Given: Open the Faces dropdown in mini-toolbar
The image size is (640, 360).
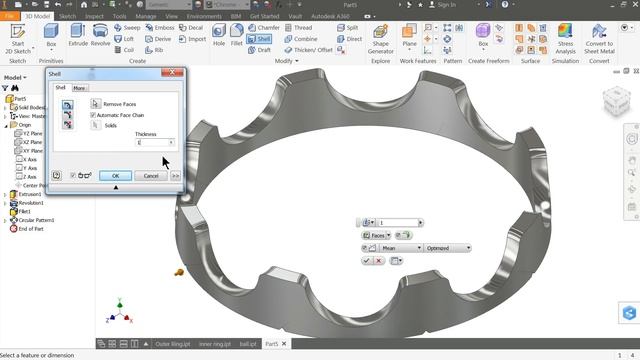Looking at the screenshot, I should 388,236.
